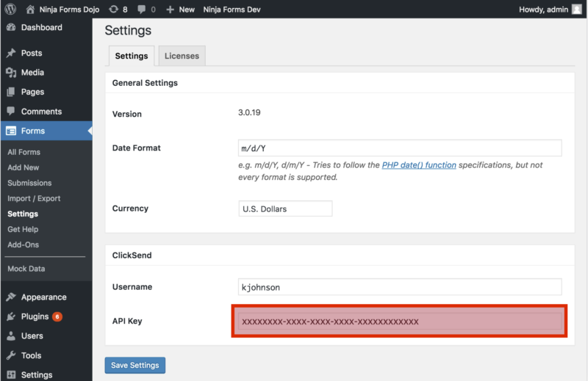Click the updates refresh icon

coord(113,10)
